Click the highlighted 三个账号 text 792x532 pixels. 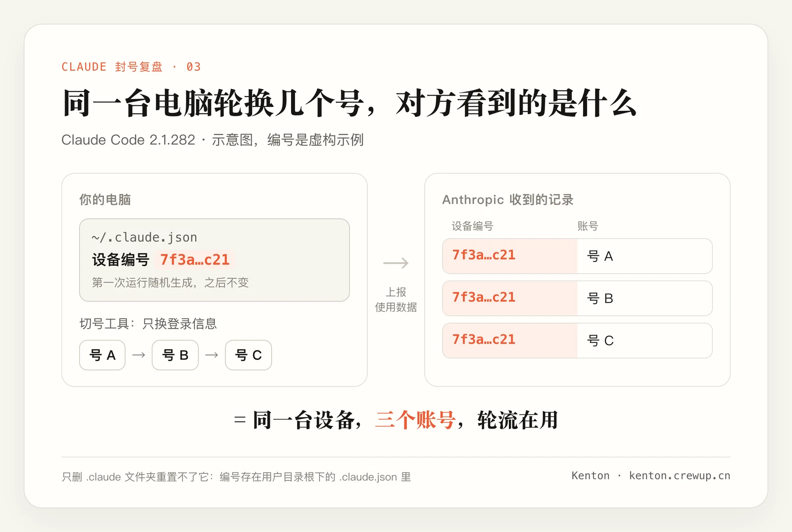point(415,420)
